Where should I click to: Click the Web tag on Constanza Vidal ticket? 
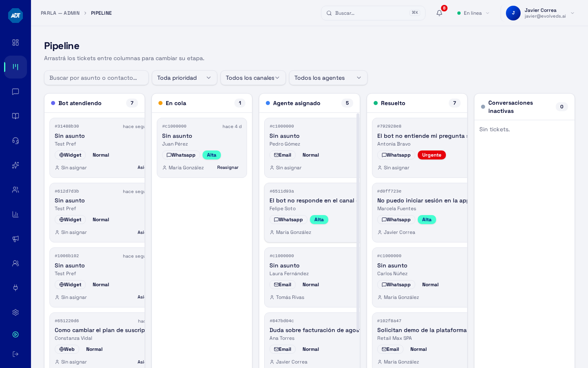click(x=67, y=349)
